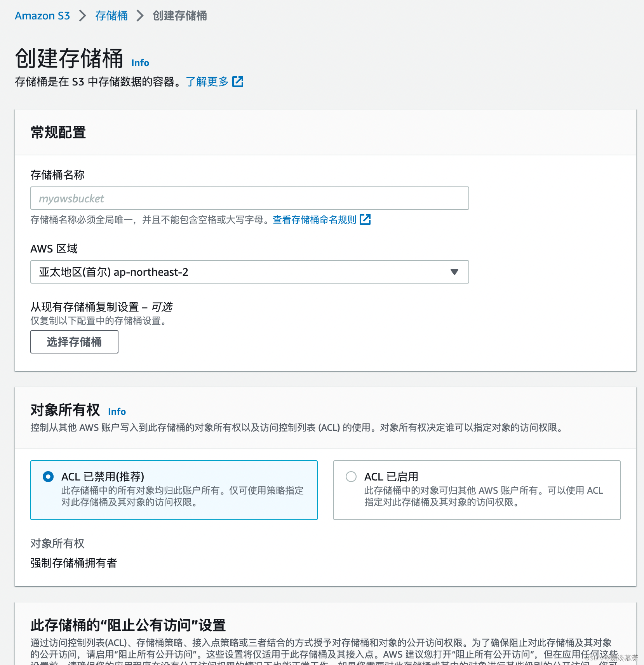Click chevron between Amazon S3 and 存储桶

(82, 16)
